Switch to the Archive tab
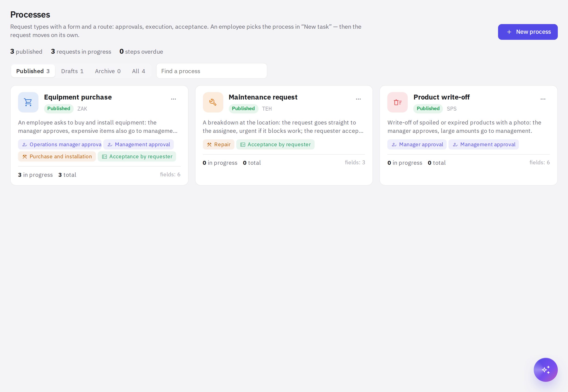The width and height of the screenshot is (568, 392). click(x=108, y=71)
